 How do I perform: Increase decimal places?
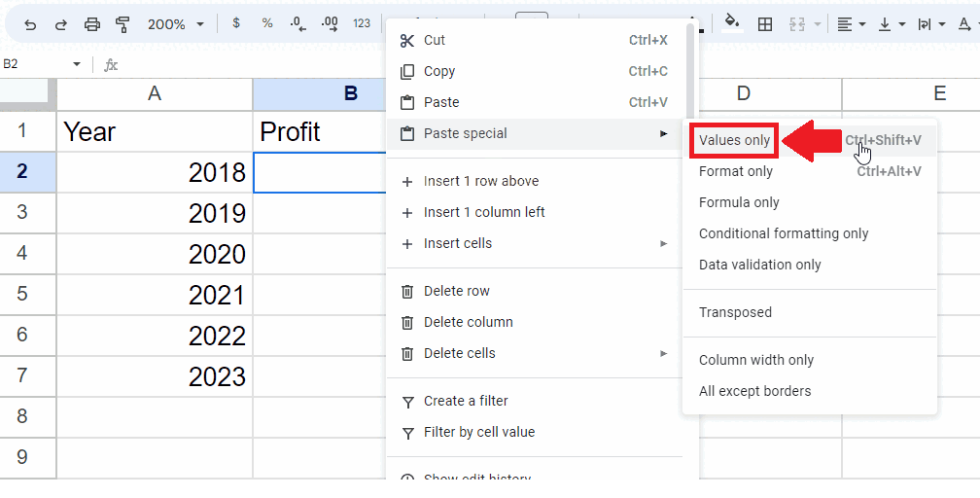[x=330, y=23]
